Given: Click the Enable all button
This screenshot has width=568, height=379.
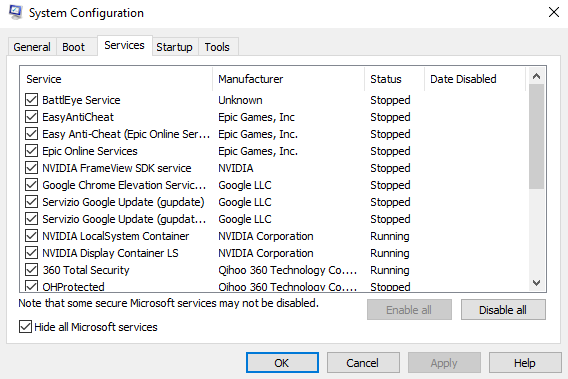Looking at the screenshot, I should (x=409, y=310).
